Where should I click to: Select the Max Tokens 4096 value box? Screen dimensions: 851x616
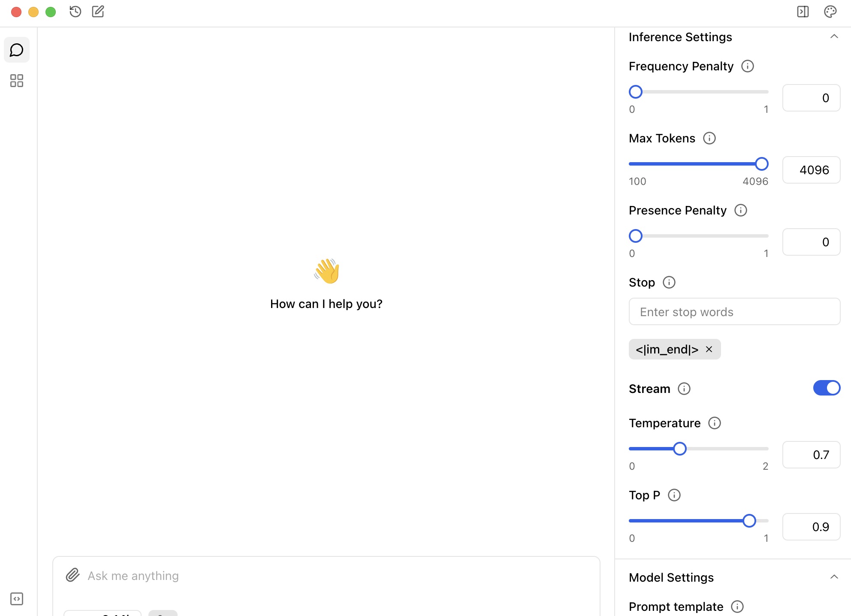tap(811, 170)
